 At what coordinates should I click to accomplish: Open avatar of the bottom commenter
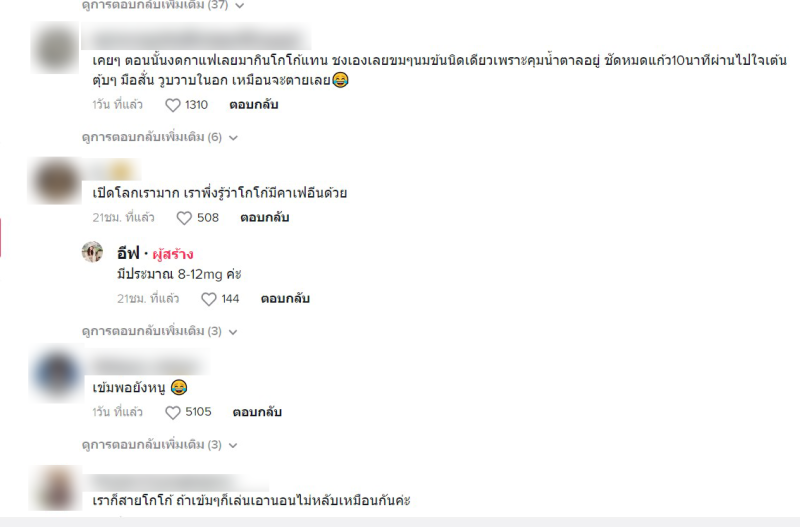[55, 487]
